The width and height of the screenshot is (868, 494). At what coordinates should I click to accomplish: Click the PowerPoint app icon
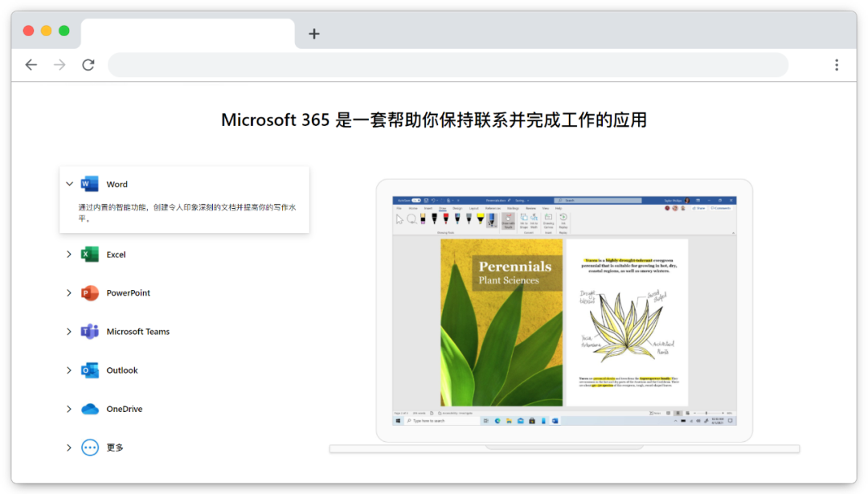89,292
